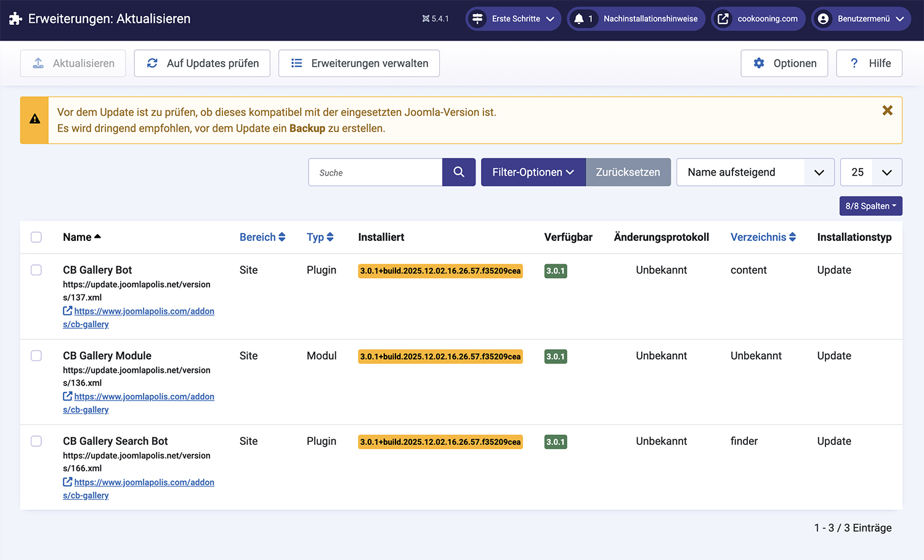Open the 8/8 Spalten column selector
The height and width of the screenshot is (560, 924).
coord(870,206)
